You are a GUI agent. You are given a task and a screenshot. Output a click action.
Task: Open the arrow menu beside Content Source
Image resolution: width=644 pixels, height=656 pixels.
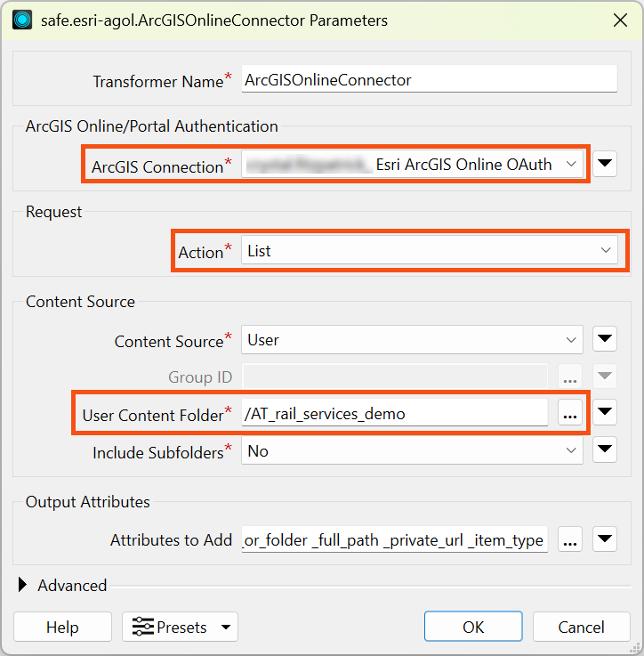pos(605,338)
